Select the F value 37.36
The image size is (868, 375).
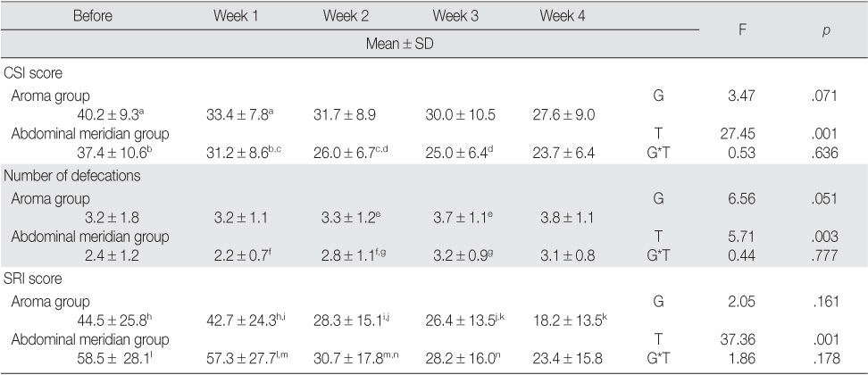[738, 339]
